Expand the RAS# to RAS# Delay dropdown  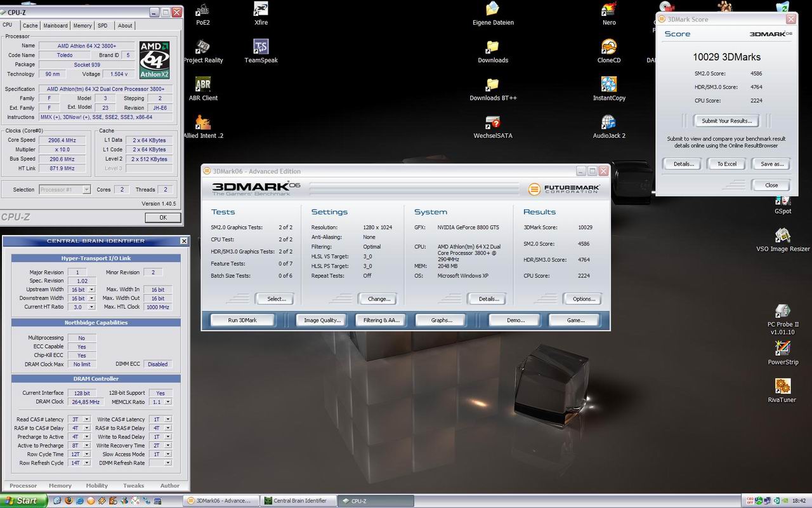pos(168,428)
